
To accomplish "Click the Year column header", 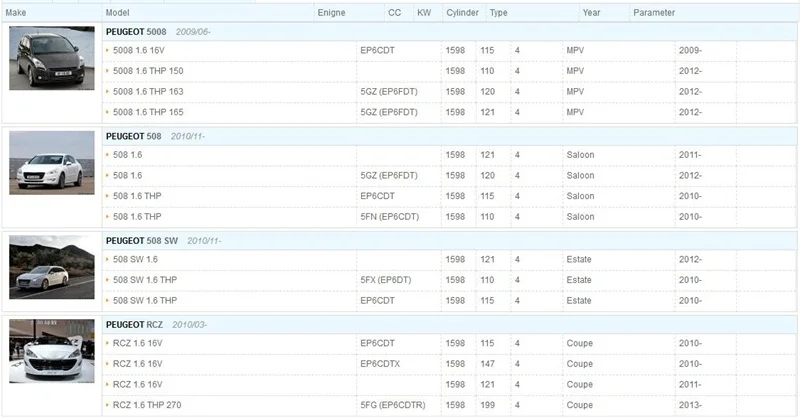I will click(591, 13).
